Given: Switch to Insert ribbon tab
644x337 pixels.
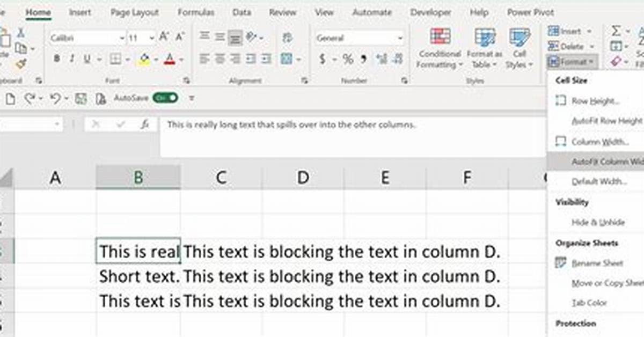Looking at the screenshot, I should pyautogui.click(x=79, y=12).
